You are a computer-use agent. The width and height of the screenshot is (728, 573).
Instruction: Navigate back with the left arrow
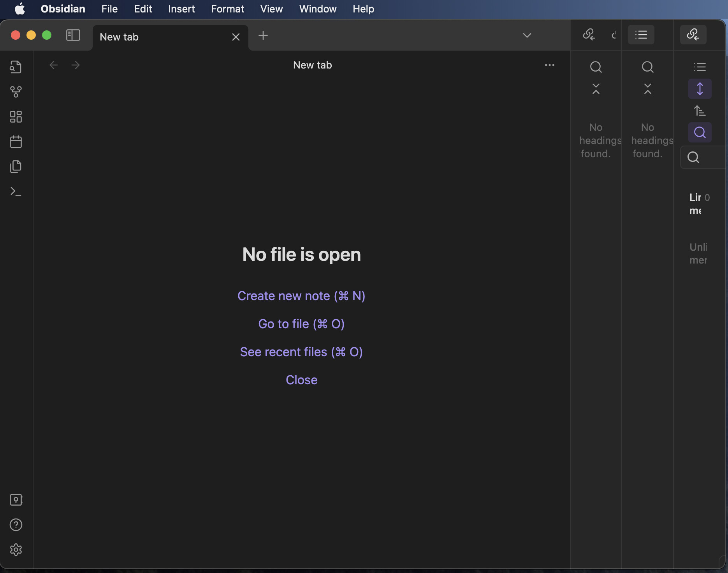[54, 65]
